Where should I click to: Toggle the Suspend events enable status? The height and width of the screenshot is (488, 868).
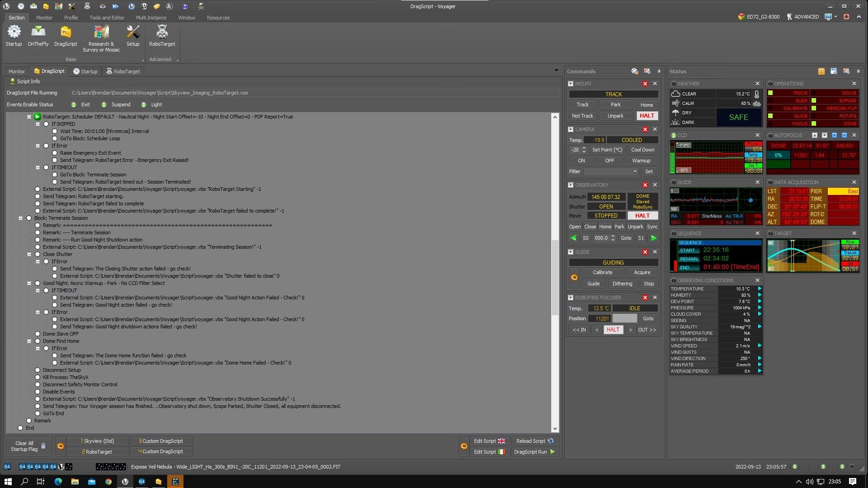click(104, 104)
